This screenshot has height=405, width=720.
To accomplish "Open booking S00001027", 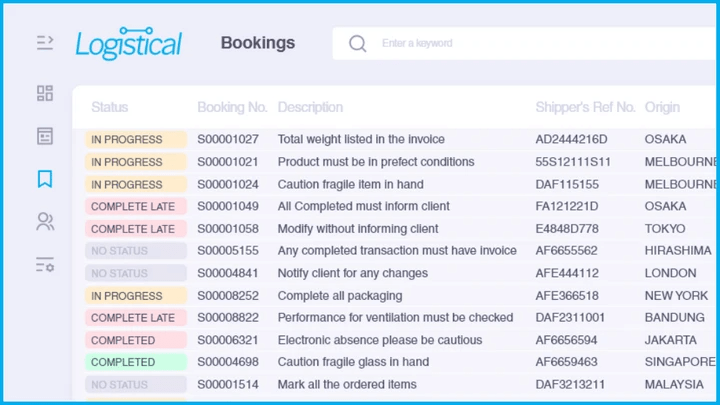I will (228, 139).
